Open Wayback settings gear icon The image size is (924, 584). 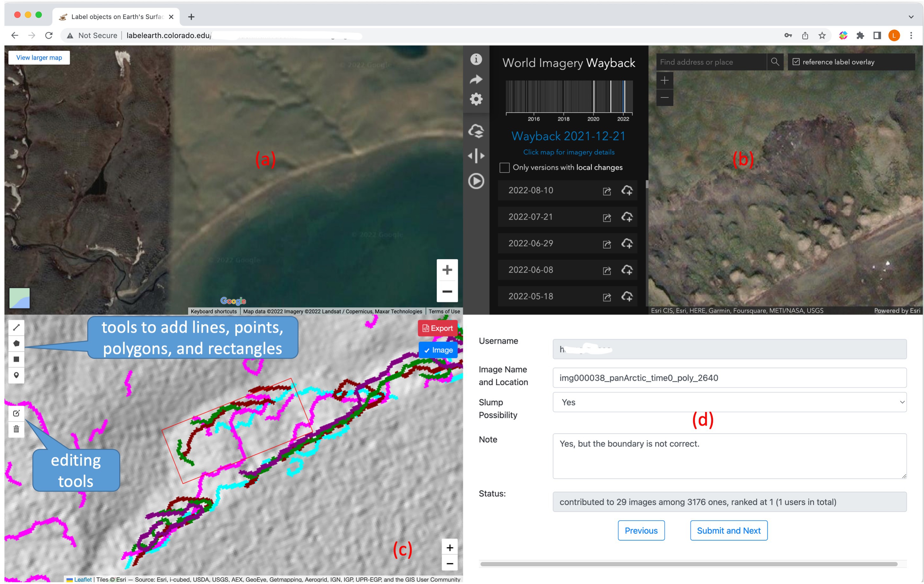click(476, 99)
